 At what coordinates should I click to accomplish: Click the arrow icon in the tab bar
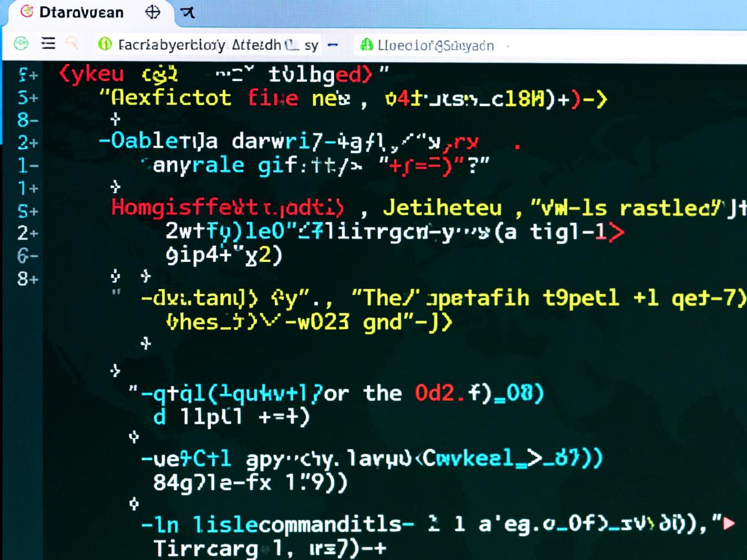tap(188, 12)
